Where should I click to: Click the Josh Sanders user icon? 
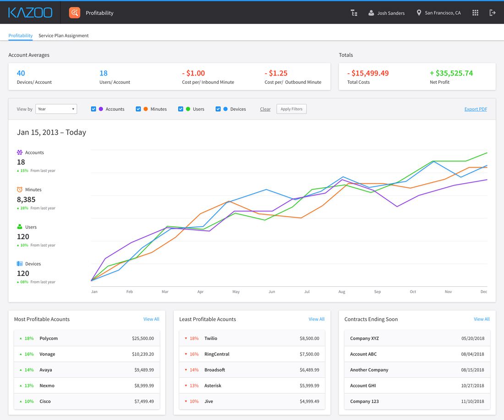[x=371, y=13]
